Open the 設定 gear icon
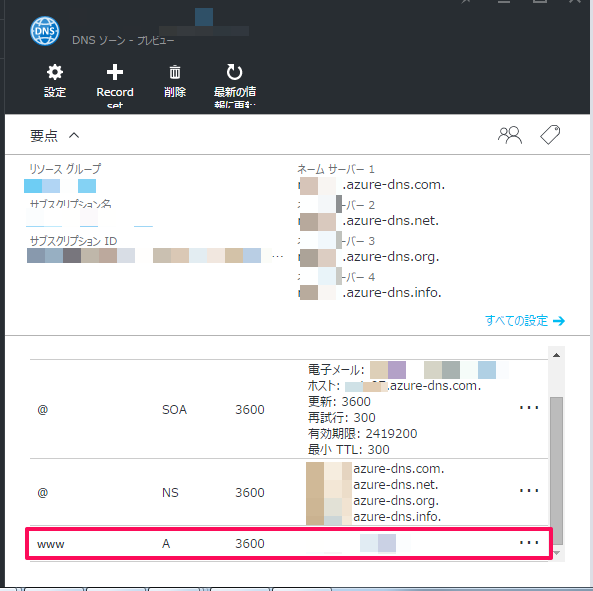 55,72
